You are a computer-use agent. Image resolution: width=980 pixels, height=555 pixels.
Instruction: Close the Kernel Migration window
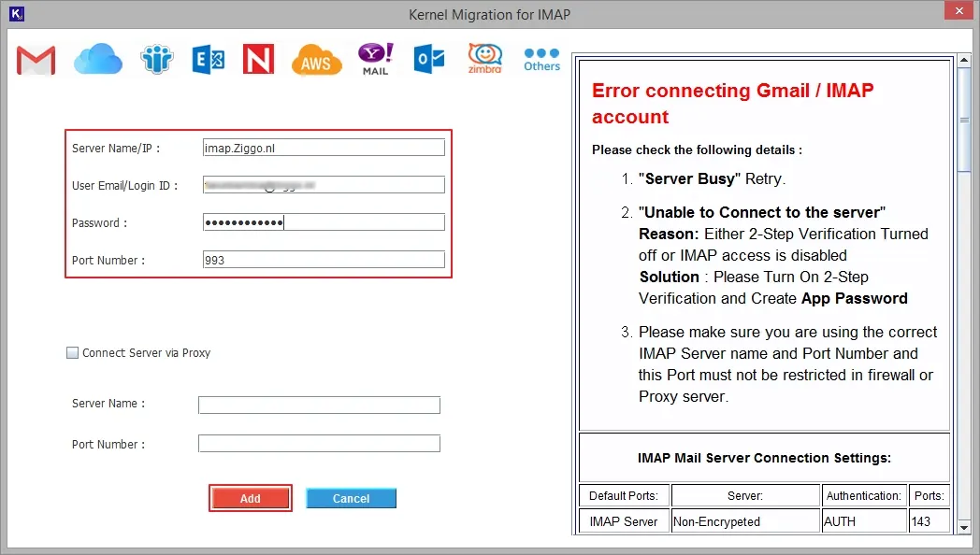[959, 10]
